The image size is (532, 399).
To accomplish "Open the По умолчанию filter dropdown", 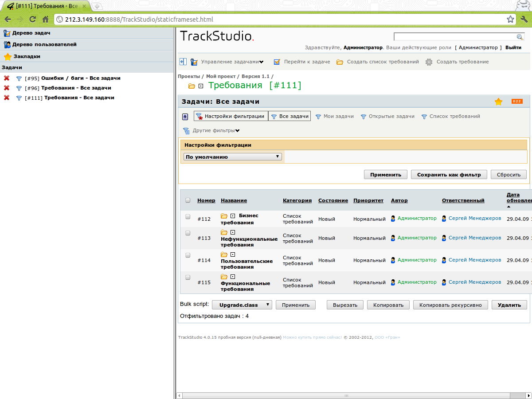I will [x=233, y=157].
